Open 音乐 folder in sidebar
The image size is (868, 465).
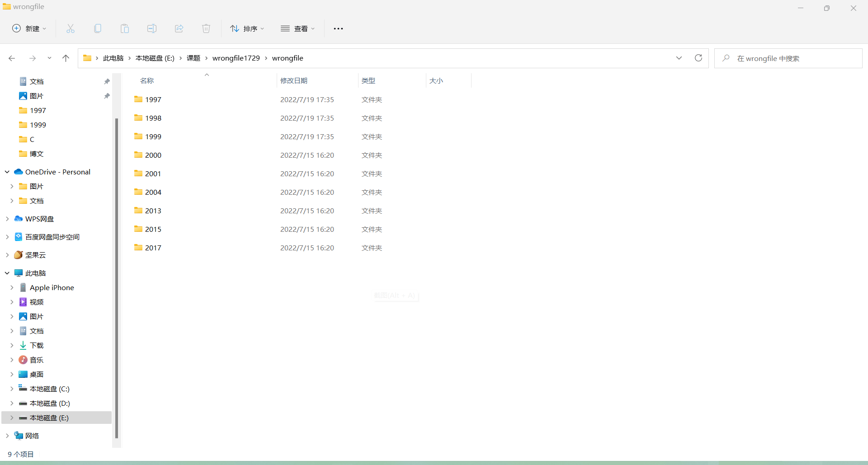pos(36,360)
